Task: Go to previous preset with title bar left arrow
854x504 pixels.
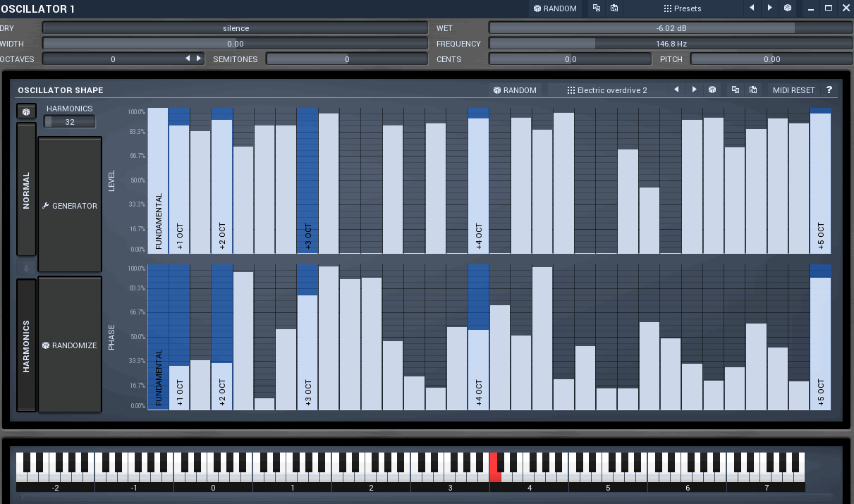Action: (x=752, y=8)
